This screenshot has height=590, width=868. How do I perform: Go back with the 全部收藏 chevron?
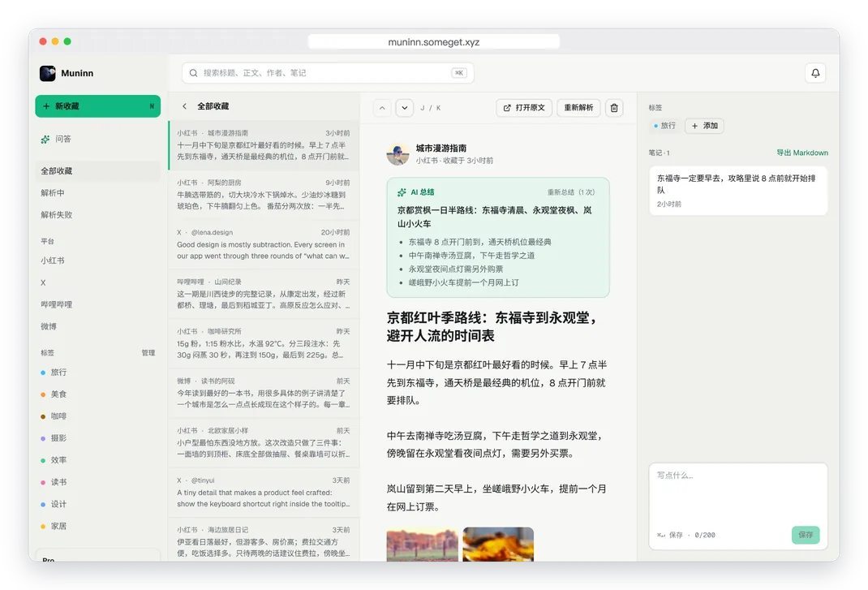pyautogui.click(x=184, y=106)
